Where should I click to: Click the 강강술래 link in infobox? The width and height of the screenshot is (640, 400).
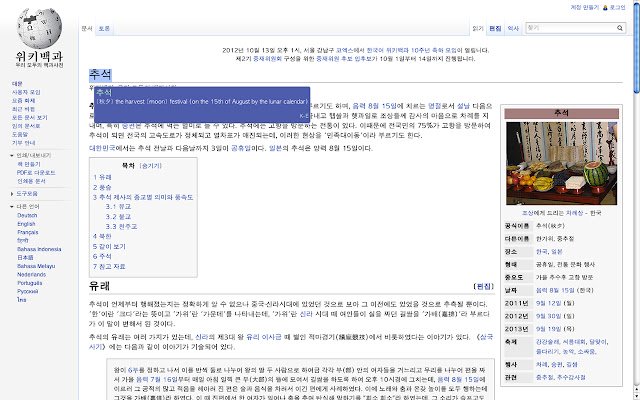[x=548, y=342]
